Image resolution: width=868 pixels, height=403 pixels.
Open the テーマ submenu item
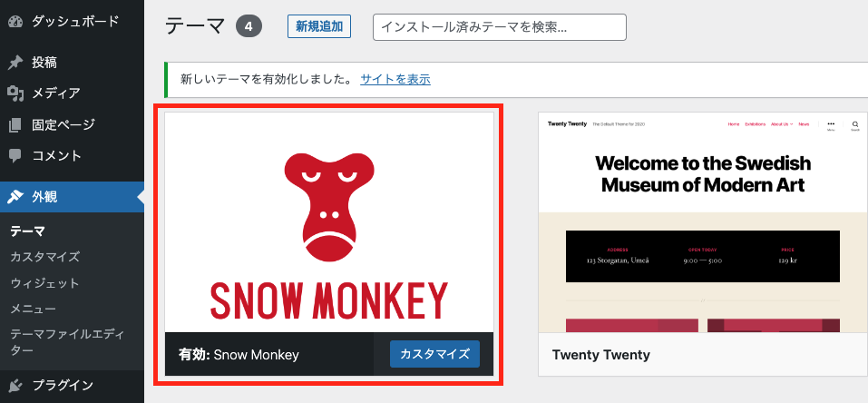28,231
